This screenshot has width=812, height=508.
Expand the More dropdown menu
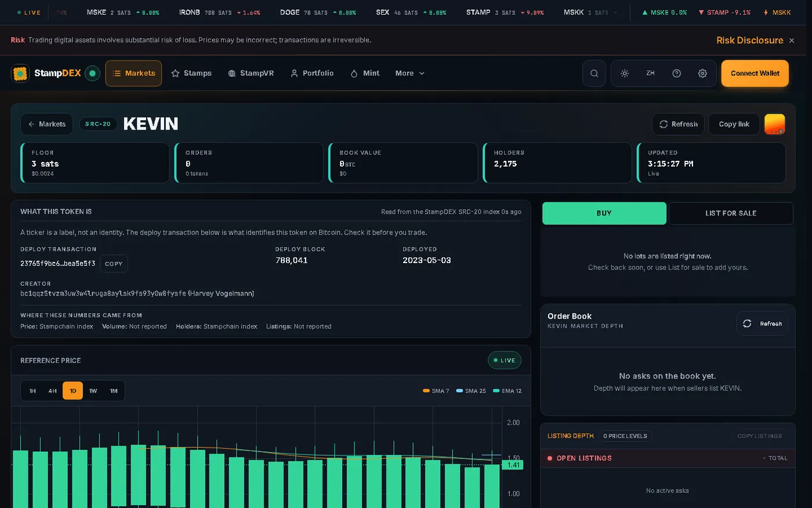410,73
